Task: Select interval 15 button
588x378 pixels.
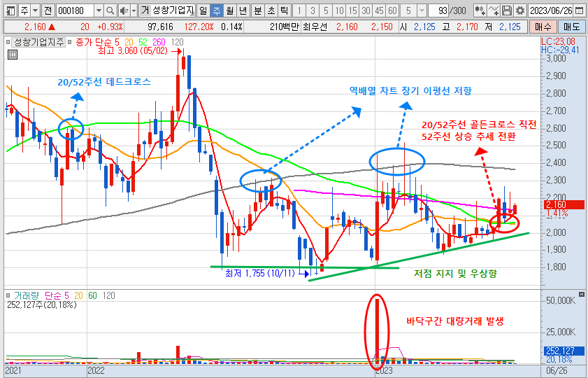Action: pos(353,10)
